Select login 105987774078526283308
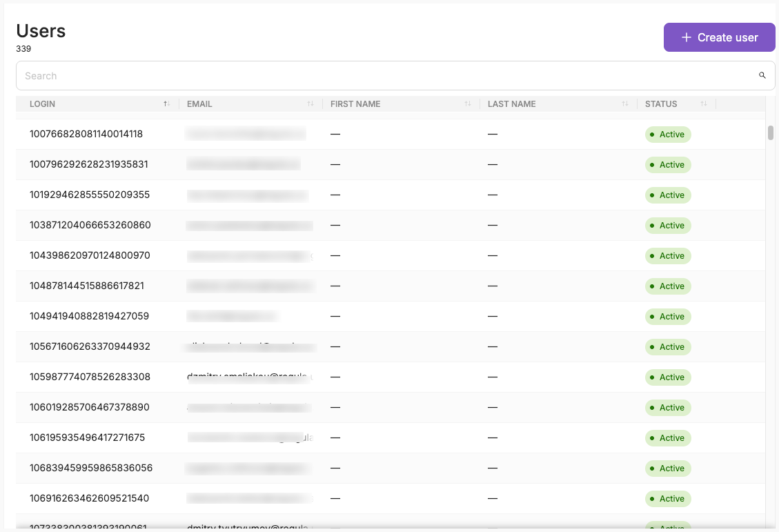This screenshot has width=779, height=532. [x=90, y=377]
